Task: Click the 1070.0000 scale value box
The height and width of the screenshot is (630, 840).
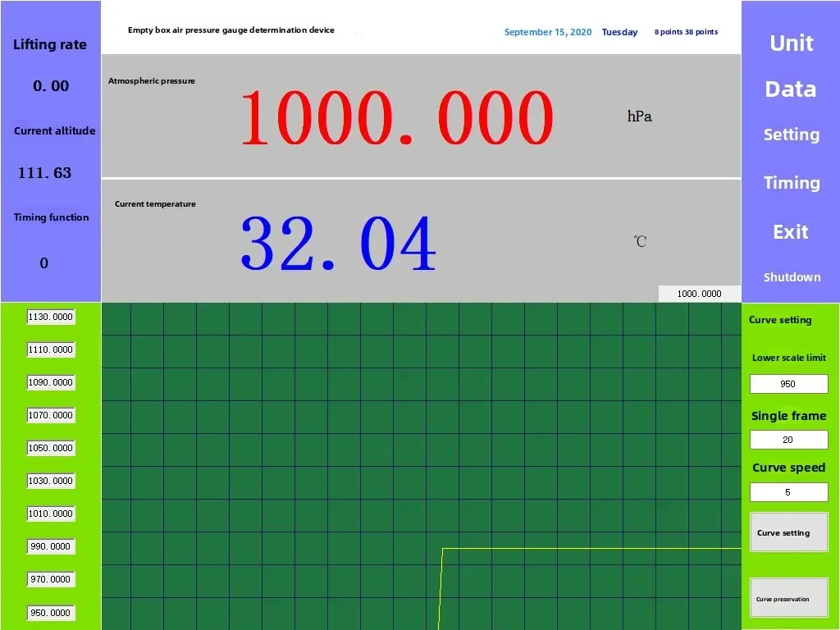Action: pos(51,414)
